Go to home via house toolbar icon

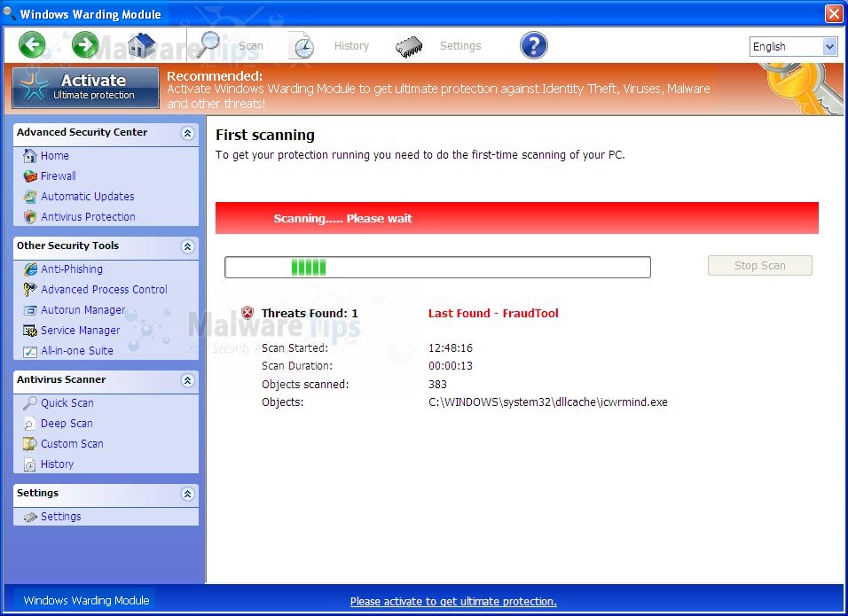coord(141,45)
